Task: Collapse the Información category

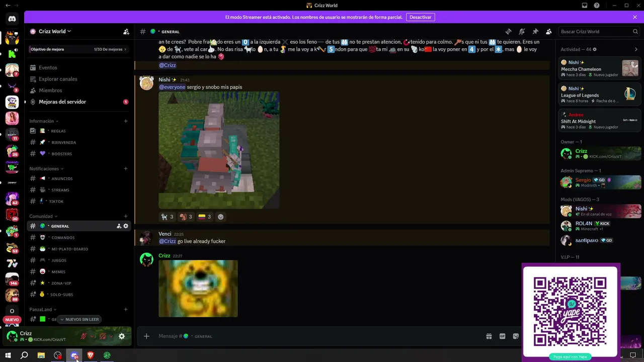Action: 44,121
